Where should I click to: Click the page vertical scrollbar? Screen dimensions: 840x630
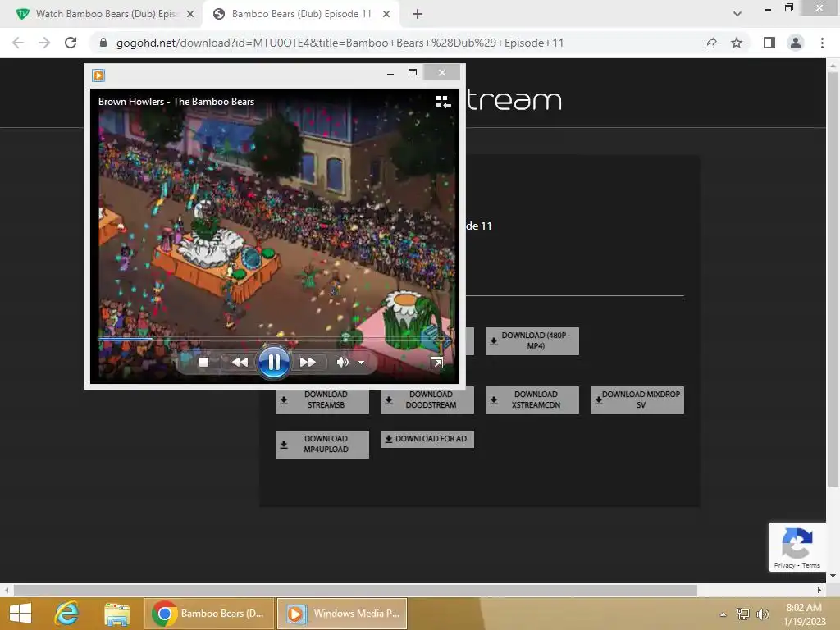833,279
